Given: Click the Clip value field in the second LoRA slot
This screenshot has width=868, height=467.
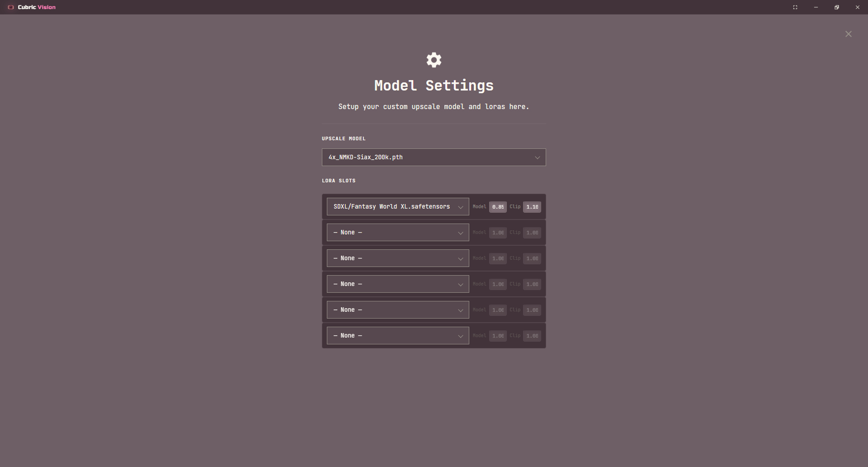Looking at the screenshot, I should pos(532,233).
